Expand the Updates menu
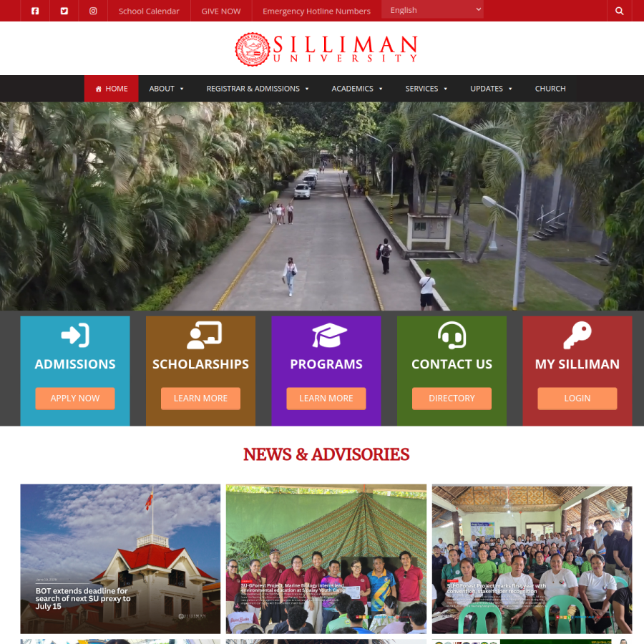644x644 pixels. (491, 89)
